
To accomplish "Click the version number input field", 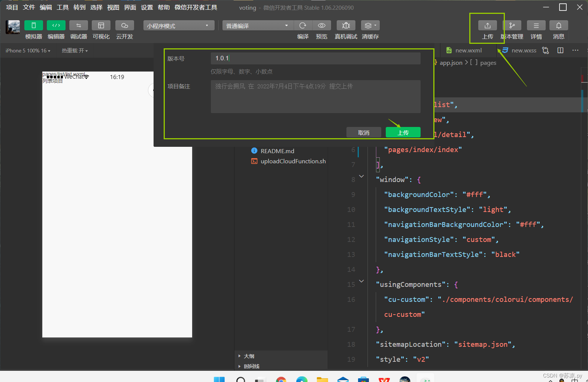I will point(315,58).
